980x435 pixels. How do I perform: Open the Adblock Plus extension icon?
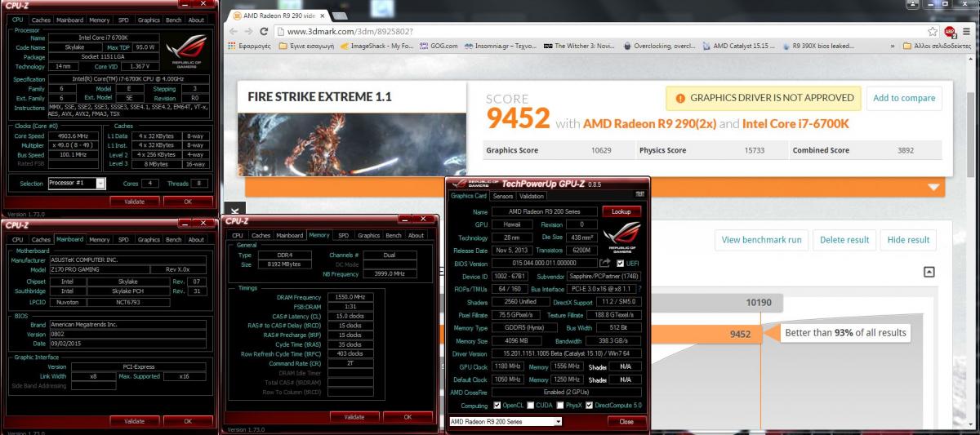pos(951,31)
